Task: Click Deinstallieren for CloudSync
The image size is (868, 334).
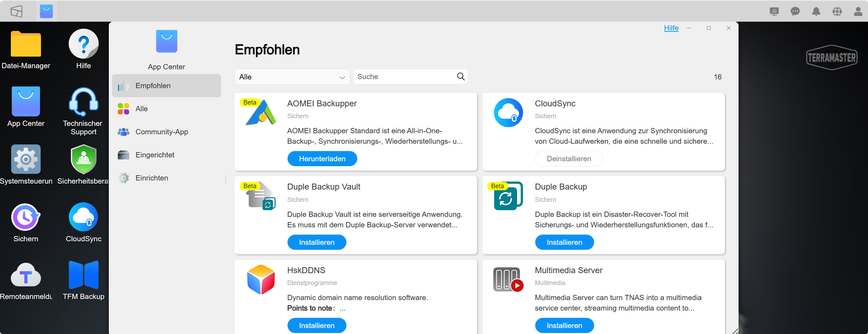Action: point(569,159)
